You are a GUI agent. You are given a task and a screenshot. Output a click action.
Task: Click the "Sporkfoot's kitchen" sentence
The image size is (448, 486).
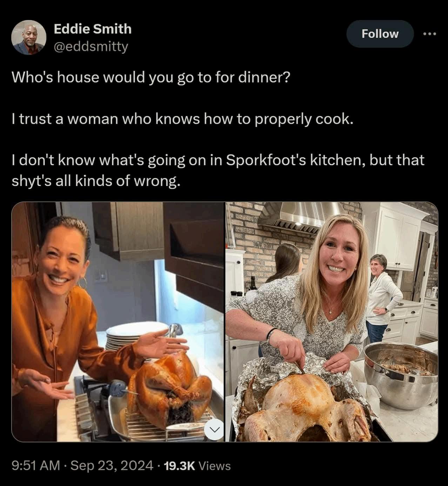click(x=218, y=160)
